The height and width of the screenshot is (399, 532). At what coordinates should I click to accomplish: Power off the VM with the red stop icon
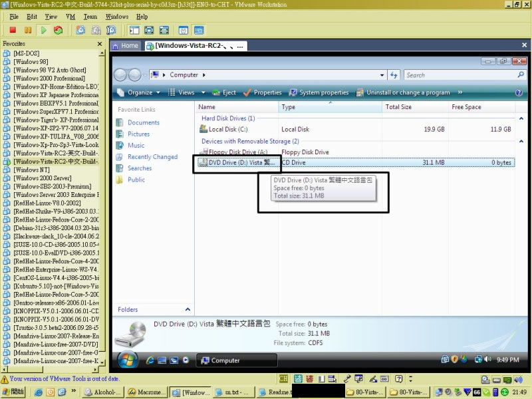click(13, 30)
